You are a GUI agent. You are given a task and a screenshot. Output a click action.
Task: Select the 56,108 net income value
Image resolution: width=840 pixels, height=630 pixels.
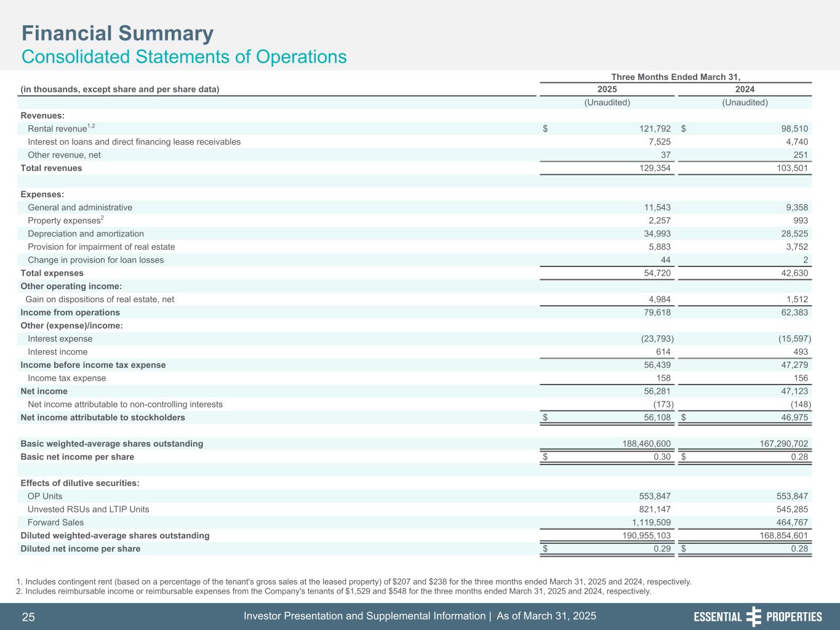click(x=655, y=418)
